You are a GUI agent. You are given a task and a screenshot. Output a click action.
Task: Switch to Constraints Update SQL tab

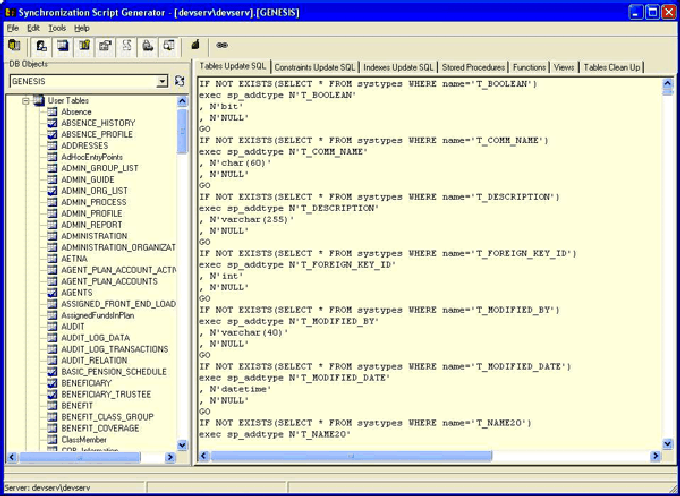pos(315,68)
